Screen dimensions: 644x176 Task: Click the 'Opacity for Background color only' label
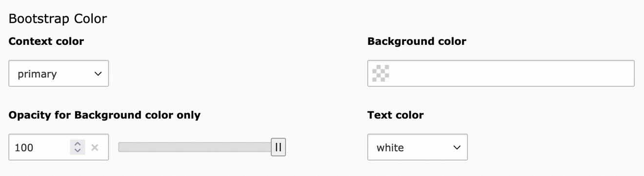pos(104,115)
